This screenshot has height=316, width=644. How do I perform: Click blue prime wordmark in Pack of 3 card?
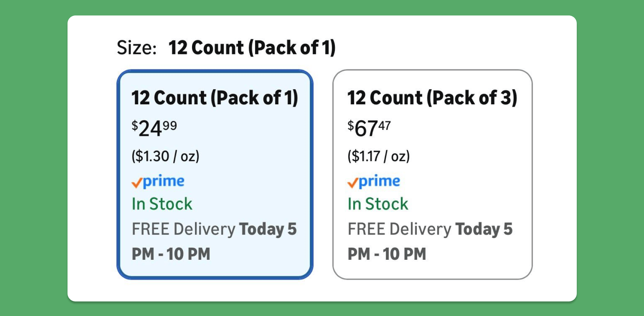pos(379,181)
